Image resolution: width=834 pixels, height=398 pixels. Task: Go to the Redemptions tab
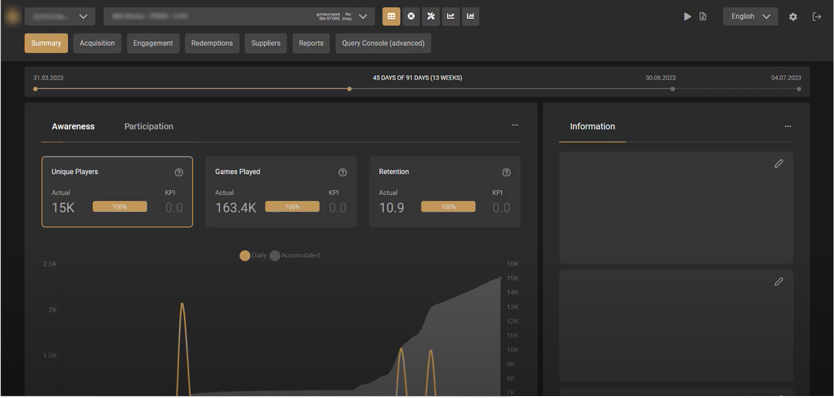[212, 43]
